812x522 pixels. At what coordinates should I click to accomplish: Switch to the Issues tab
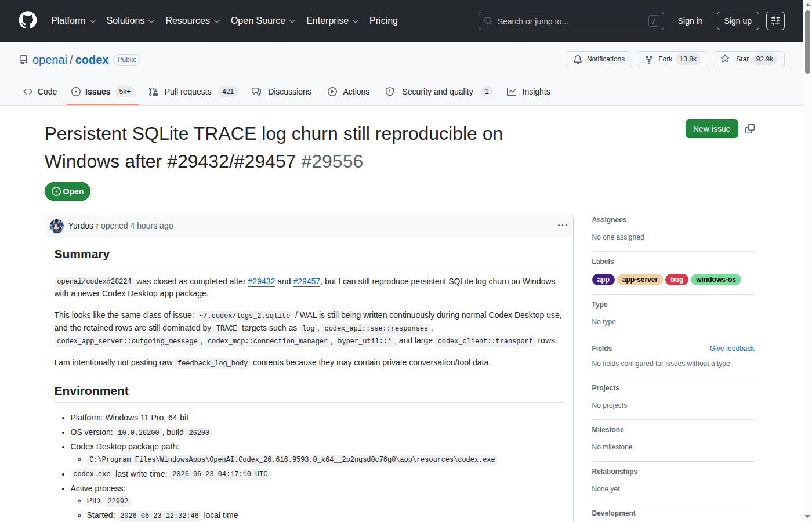click(103, 92)
